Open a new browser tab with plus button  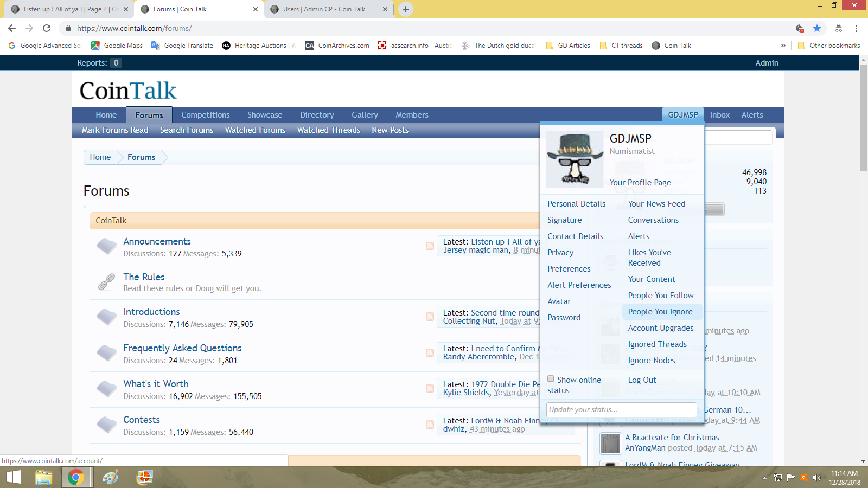coord(405,9)
